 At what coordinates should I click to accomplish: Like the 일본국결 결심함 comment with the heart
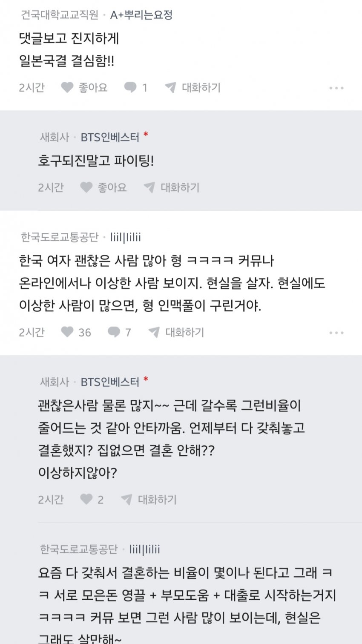point(67,88)
